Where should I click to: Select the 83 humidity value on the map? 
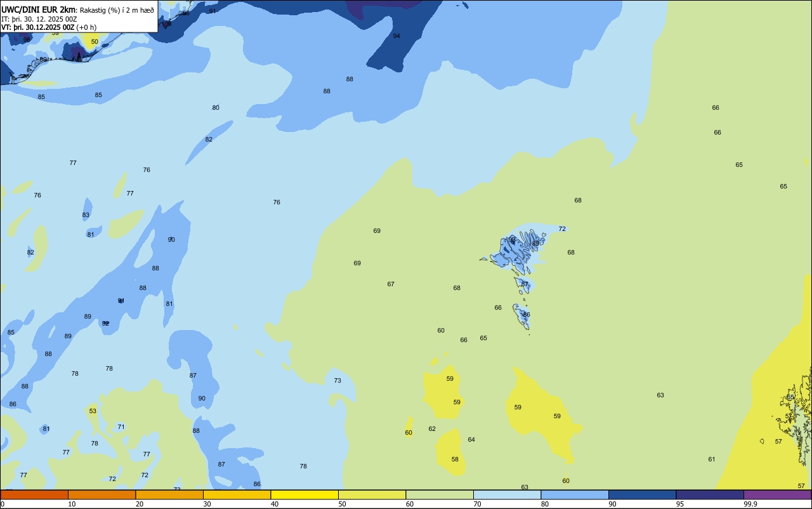pyautogui.click(x=86, y=215)
